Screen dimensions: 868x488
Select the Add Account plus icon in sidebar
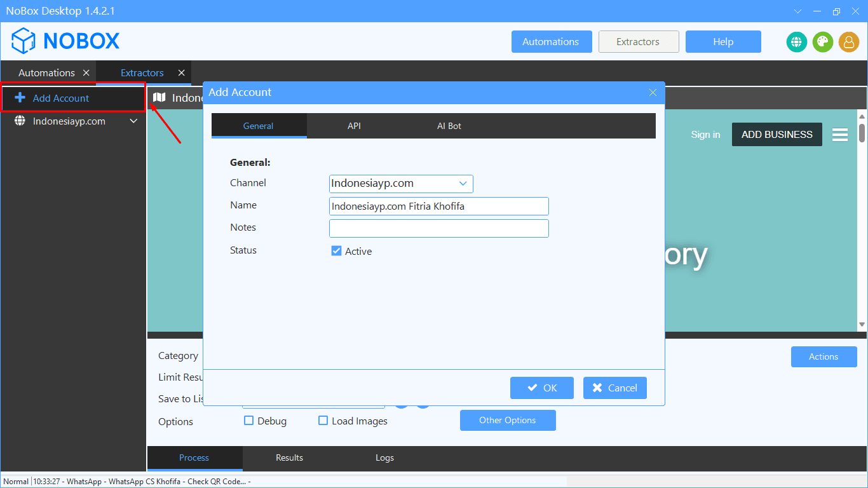click(x=20, y=98)
